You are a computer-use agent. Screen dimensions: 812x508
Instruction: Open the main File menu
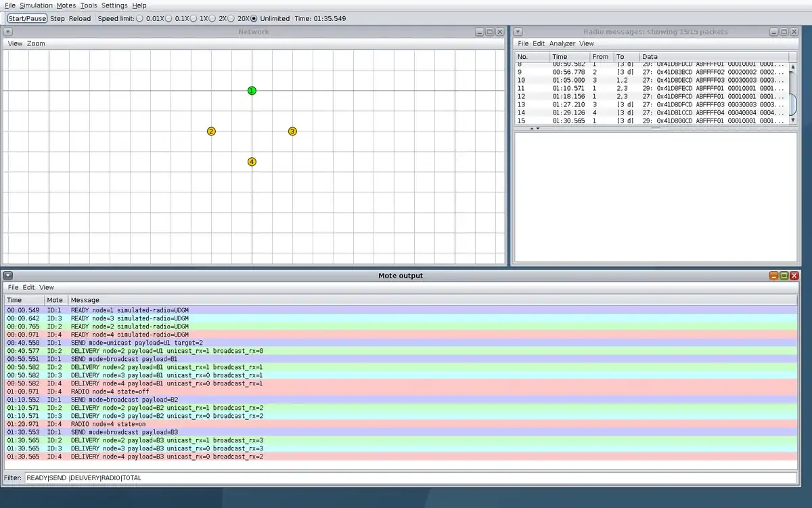[10, 5]
